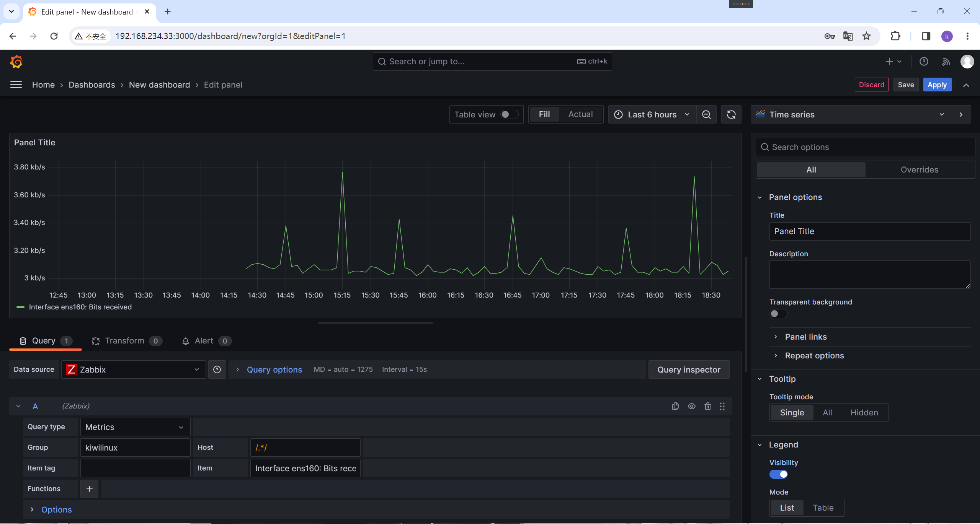Refresh the dashboard panel
Screen dimensions: 980x524
pos(731,114)
